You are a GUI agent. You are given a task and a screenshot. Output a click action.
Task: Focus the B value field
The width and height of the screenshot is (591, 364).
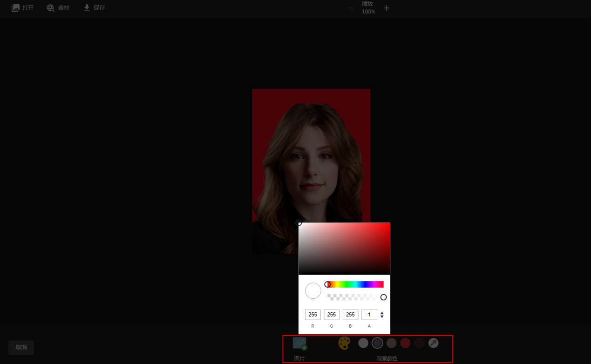(x=350, y=315)
